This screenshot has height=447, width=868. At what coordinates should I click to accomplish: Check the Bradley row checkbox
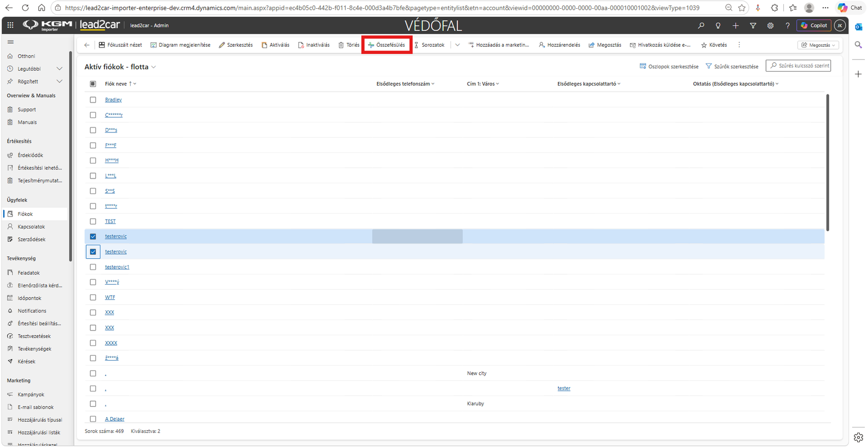click(x=93, y=100)
